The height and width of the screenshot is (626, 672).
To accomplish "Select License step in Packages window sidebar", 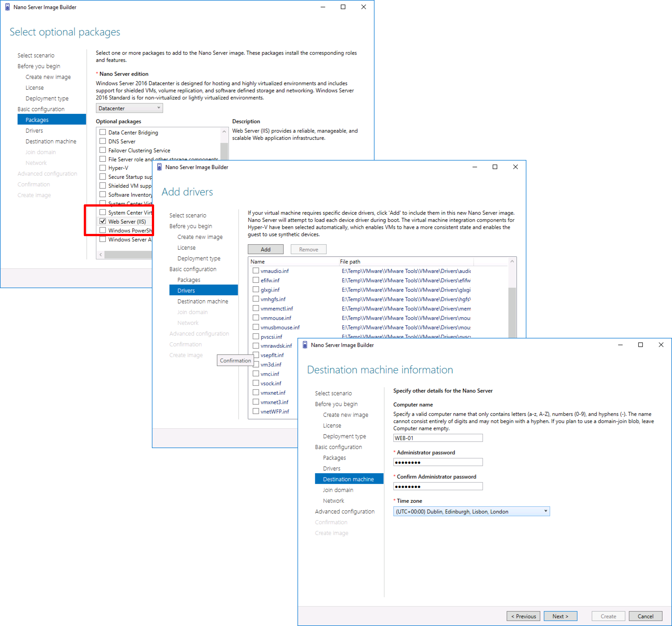I will [x=34, y=87].
